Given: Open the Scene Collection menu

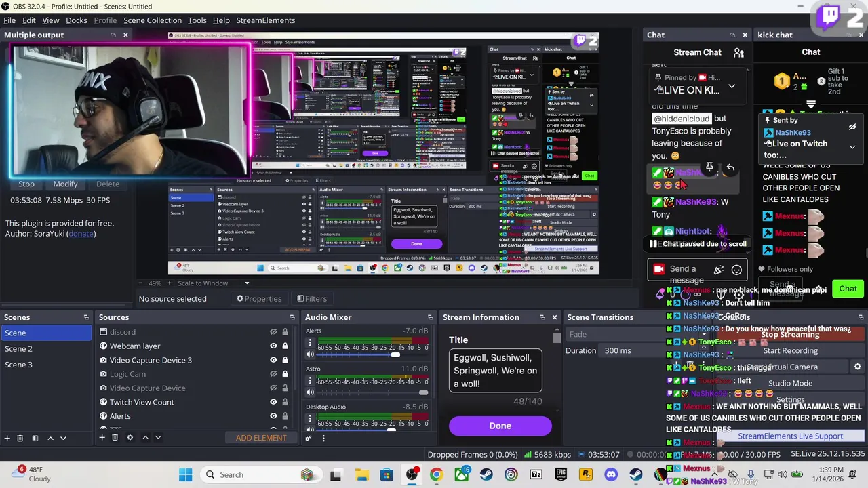Looking at the screenshot, I should coord(153,20).
